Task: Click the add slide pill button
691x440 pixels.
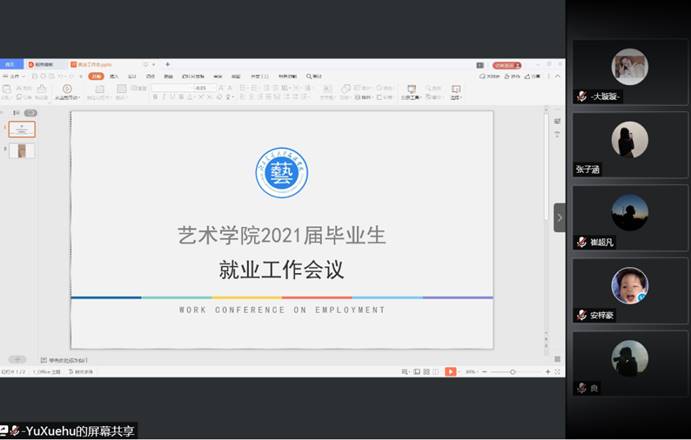Action: (17, 359)
